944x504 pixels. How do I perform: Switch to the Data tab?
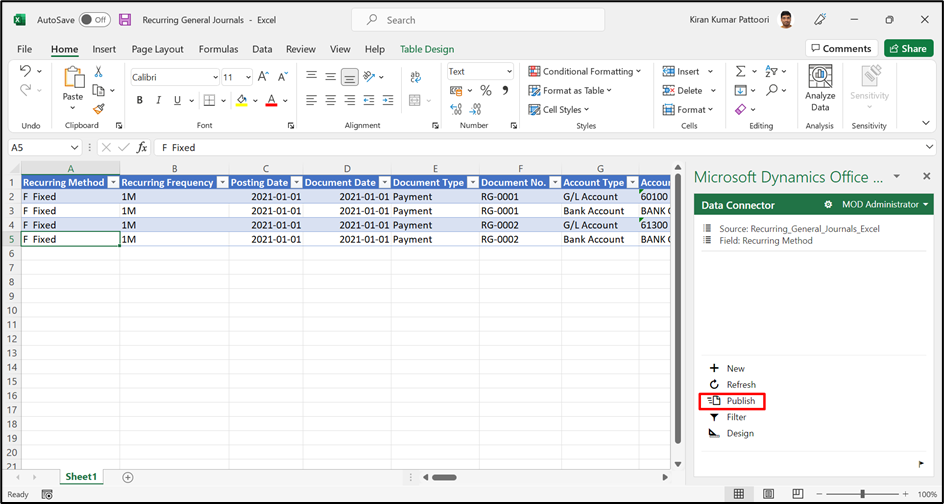point(262,49)
